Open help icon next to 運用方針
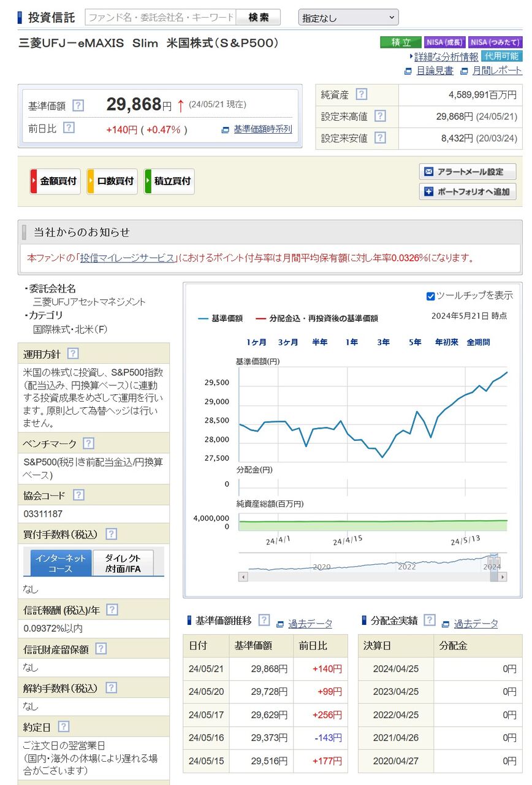Image resolution: width=532 pixels, height=785 pixels. click(x=73, y=353)
